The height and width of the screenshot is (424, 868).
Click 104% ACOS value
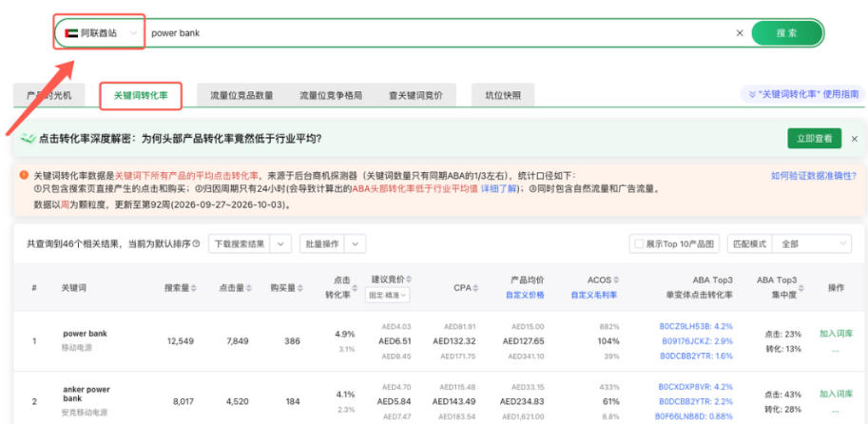tap(608, 341)
